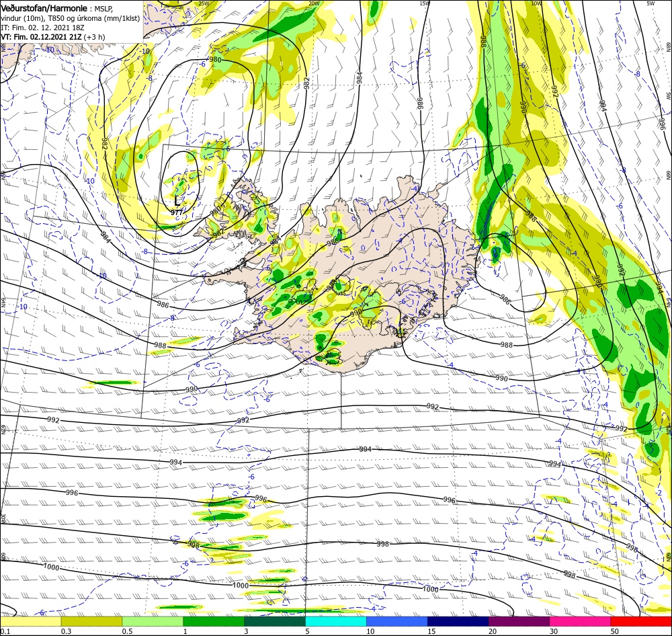The height and width of the screenshot is (636, 672).
Task: Select the green 1–3 legend swatch
Action: pos(214,621)
